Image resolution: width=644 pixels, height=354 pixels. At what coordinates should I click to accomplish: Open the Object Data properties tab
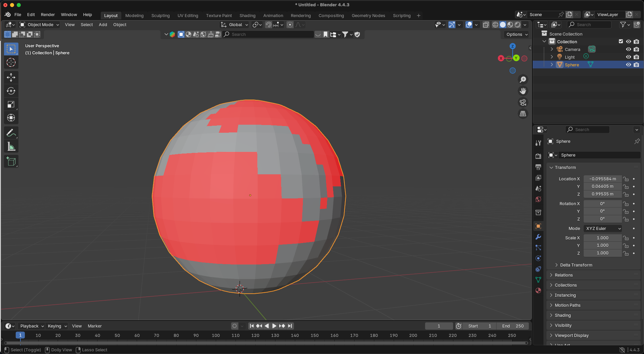pyautogui.click(x=538, y=280)
